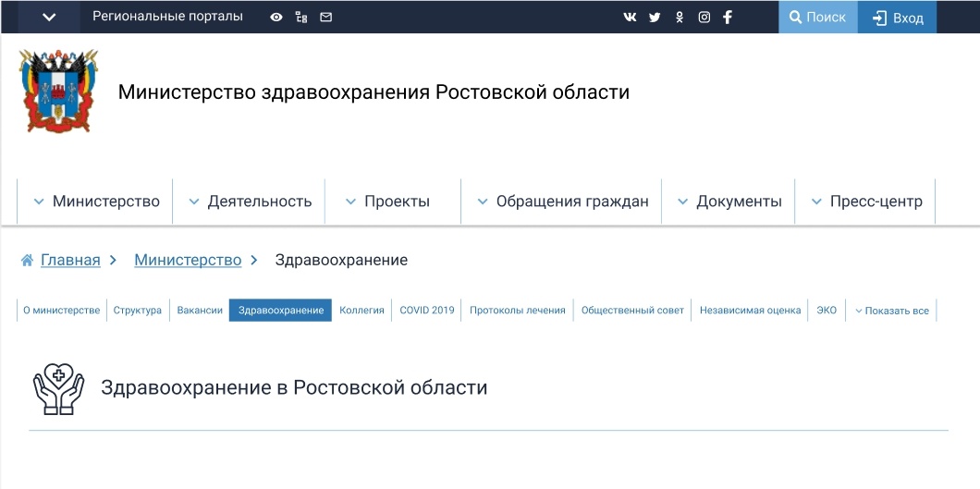Open the Обращения граждан menu
Screen dimensions: 980x489
pyautogui.click(x=562, y=202)
